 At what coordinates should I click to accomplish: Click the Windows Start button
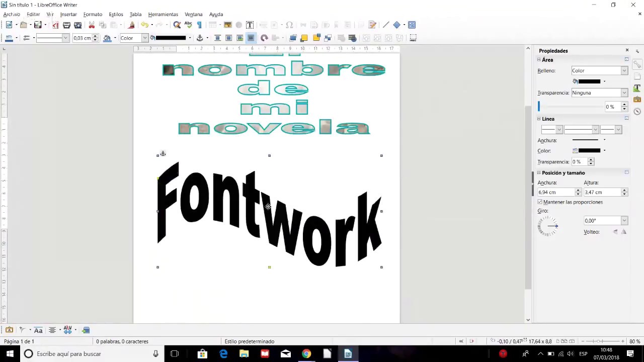pyautogui.click(x=10, y=353)
